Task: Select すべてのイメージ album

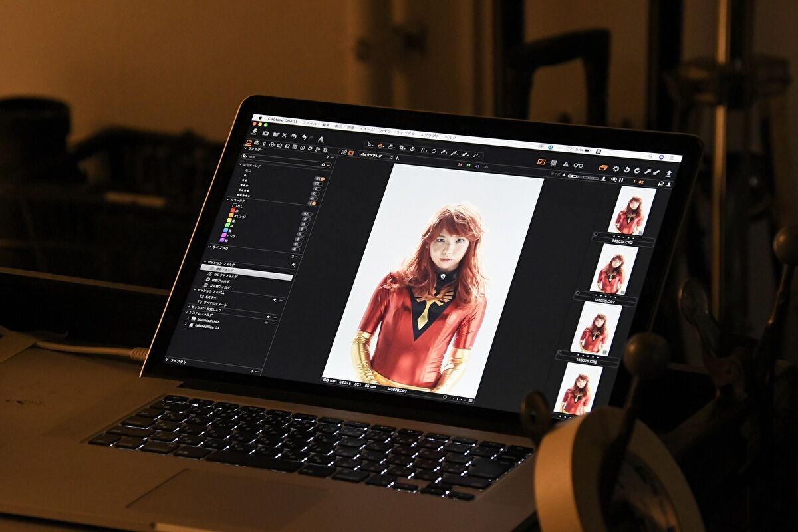Action: [213, 303]
